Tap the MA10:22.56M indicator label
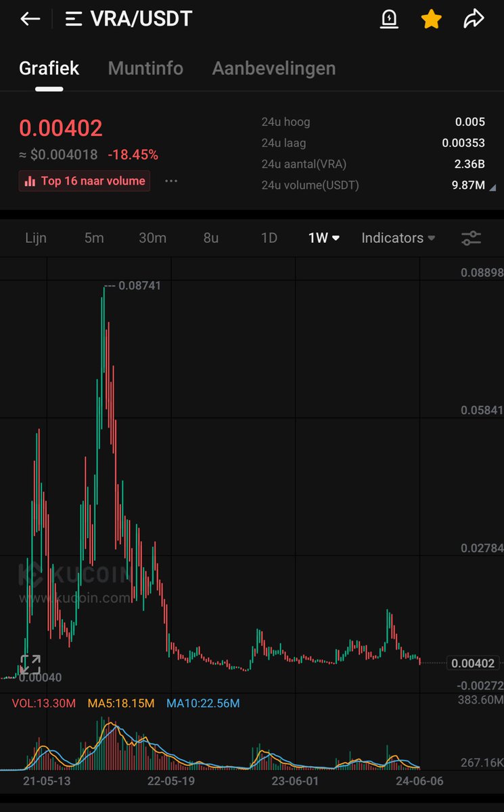 coord(203,703)
